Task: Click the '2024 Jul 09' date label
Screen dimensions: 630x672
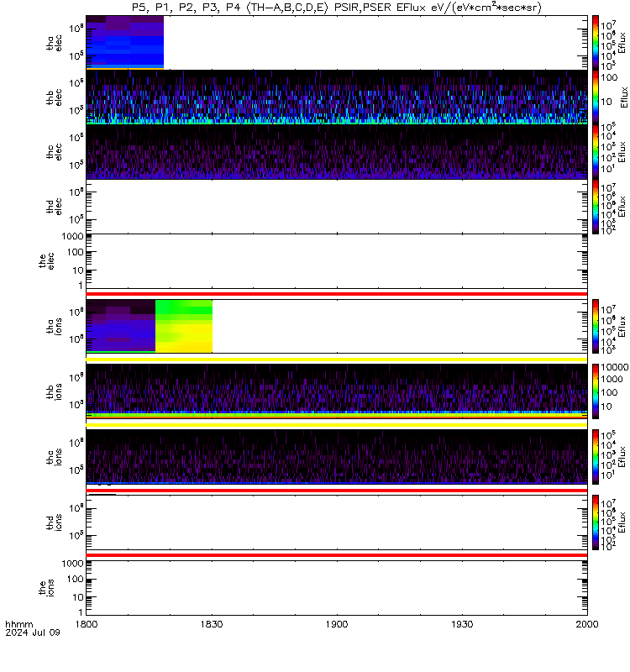Action: point(33,633)
